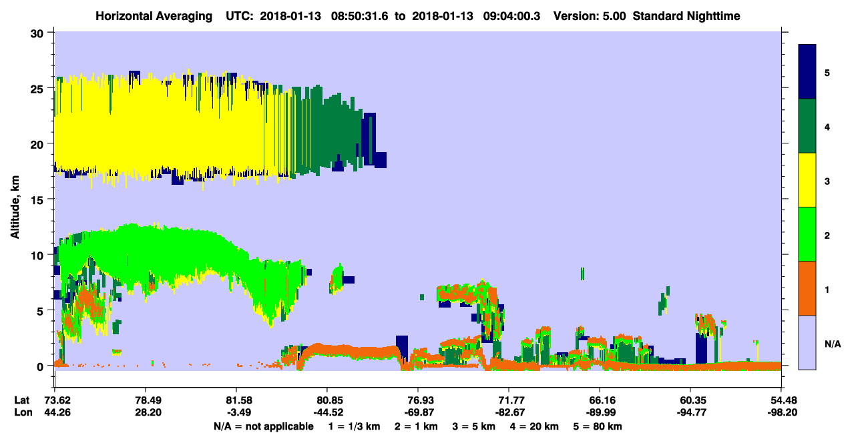Click the start time '08:50:31.6' in title

360,15
